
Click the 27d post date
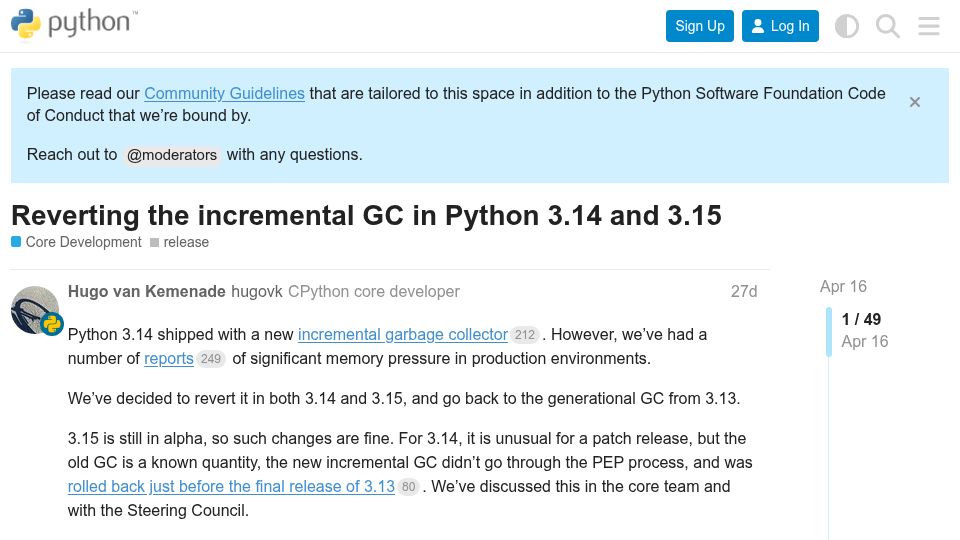pyautogui.click(x=744, y=291)
